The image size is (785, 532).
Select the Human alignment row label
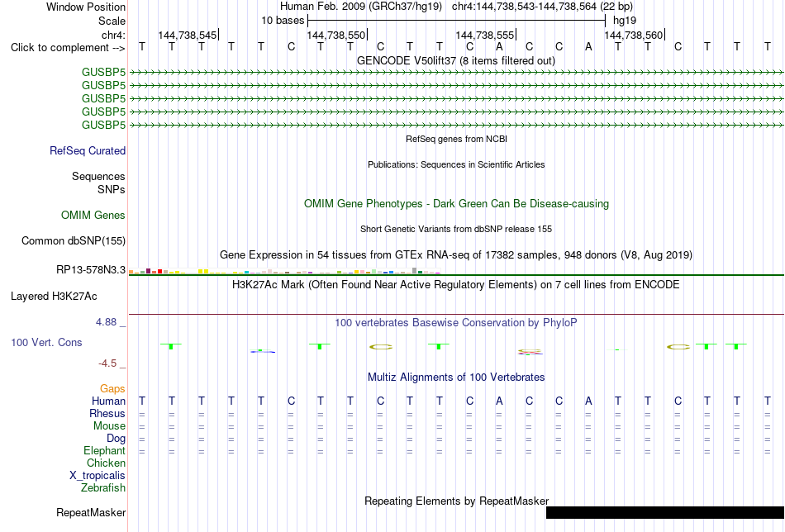click(x=108, y=401)
